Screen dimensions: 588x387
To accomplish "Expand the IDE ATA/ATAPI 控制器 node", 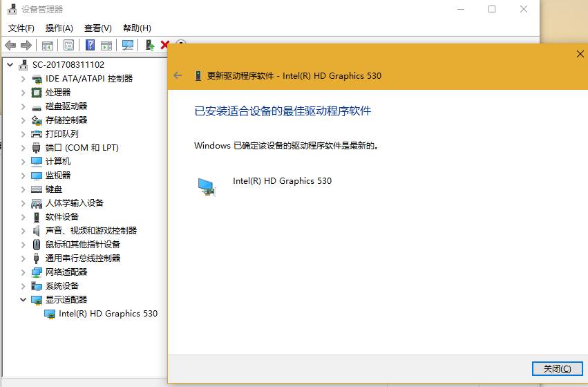I will tap(23, 79).
